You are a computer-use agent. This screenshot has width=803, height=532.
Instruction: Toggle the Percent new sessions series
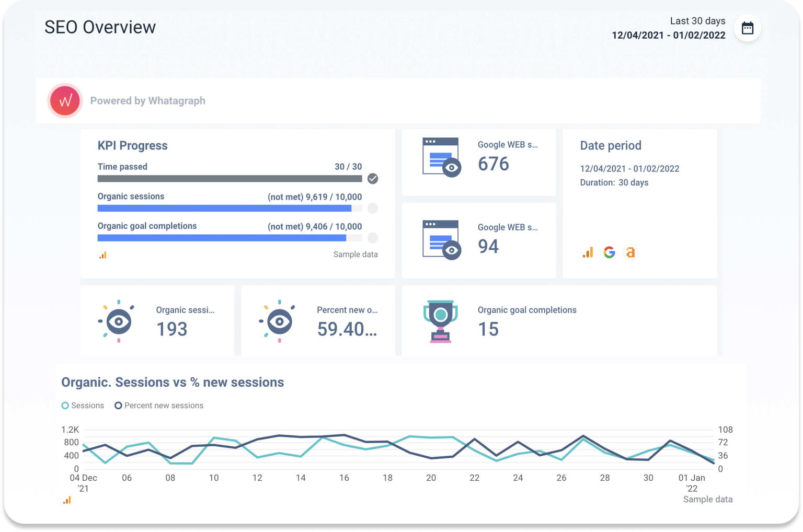(159, 405)
